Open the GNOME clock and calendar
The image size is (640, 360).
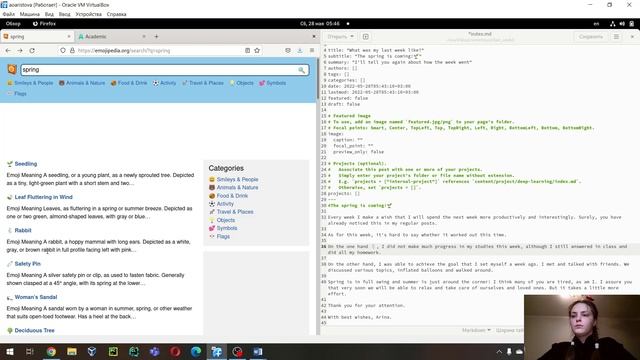pyautogui.click(x=320, y=24)
